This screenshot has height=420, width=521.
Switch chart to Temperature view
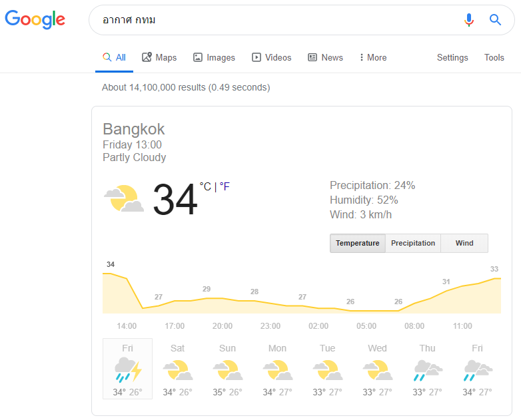357,244
